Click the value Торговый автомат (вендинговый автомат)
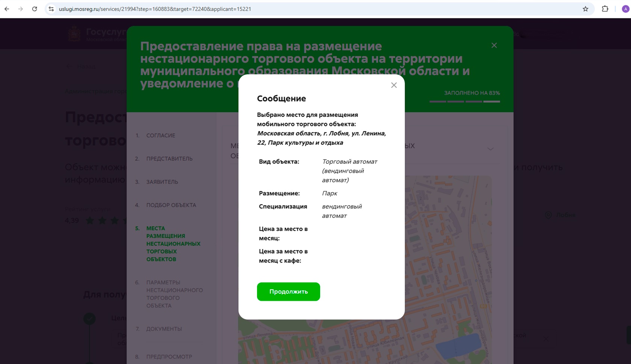The height and width of the screenshot is (364, 631). coord(350,171)
